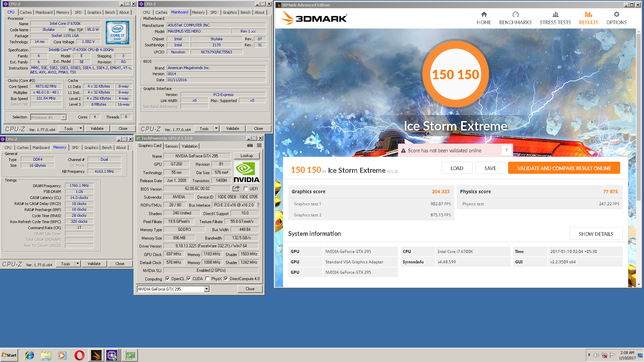Switch to Validation tab in GPU-Z
Screen dimensions: 644x362
(x=190, y=146)
